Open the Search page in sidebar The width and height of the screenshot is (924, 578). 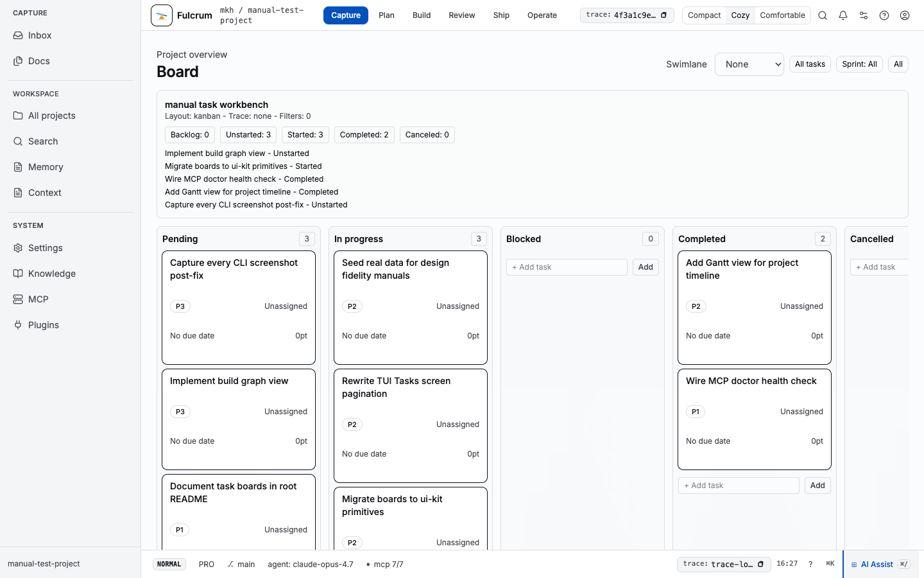tap(70, 141)
